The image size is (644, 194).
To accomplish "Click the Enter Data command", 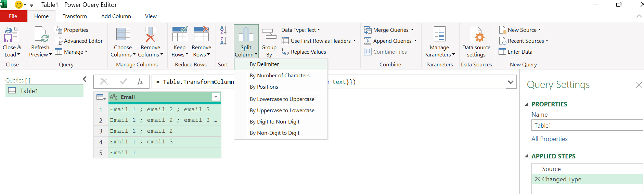I will tap(515, 52).
